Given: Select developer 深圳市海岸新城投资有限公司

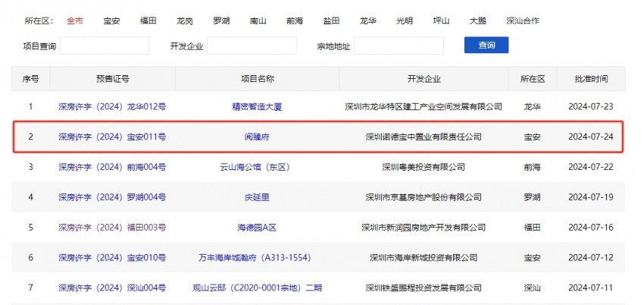Looking at the screenshot, I should [x=424, y=258].
